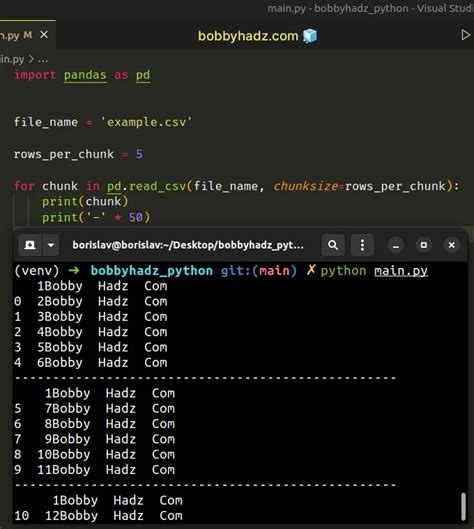Click the 'pandas' module name in import line
The image size is (474, 529).
coord(85,75)
